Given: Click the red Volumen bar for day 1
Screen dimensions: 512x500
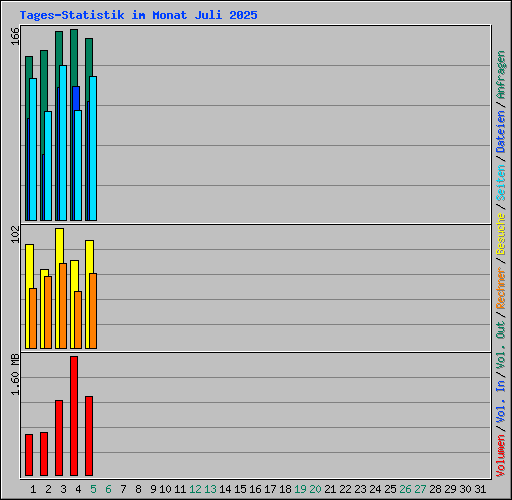Looking at the screenshot, I should pos(29,455).
